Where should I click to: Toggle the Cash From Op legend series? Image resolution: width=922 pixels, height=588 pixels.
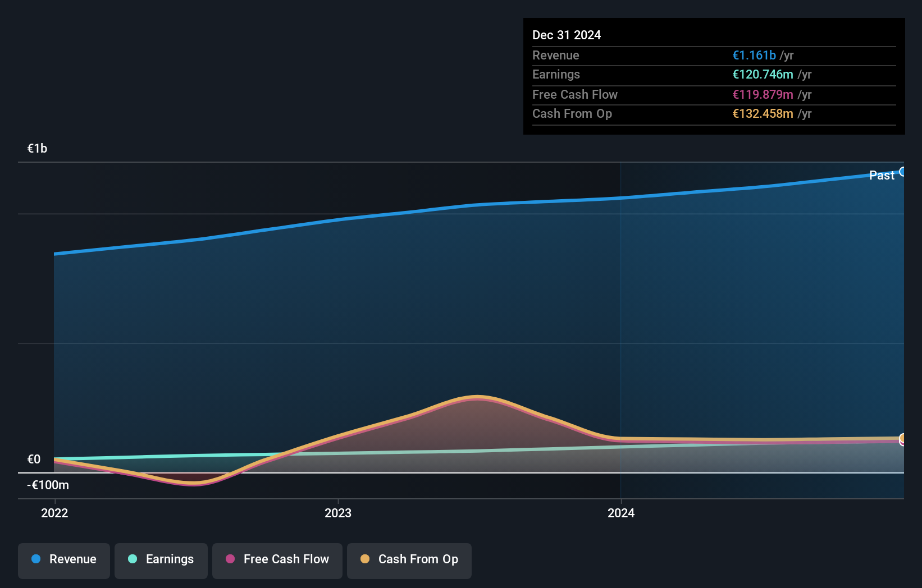(x=409, y=561)
